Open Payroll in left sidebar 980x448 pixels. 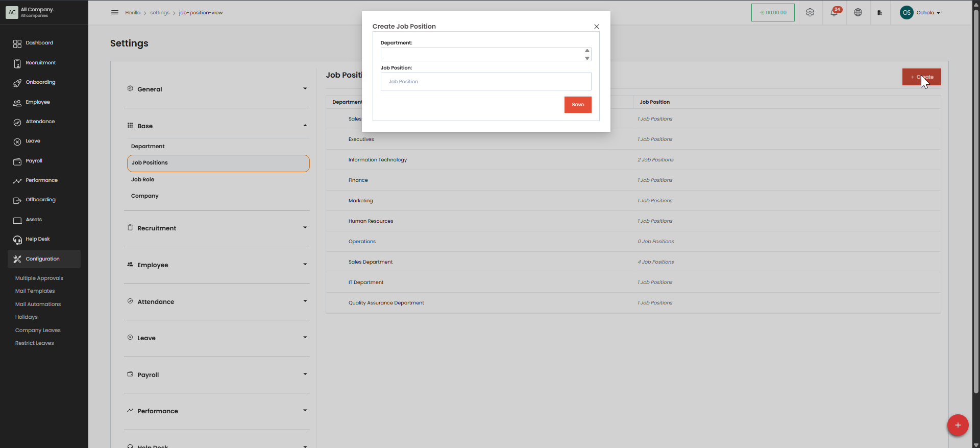point(34,161)
